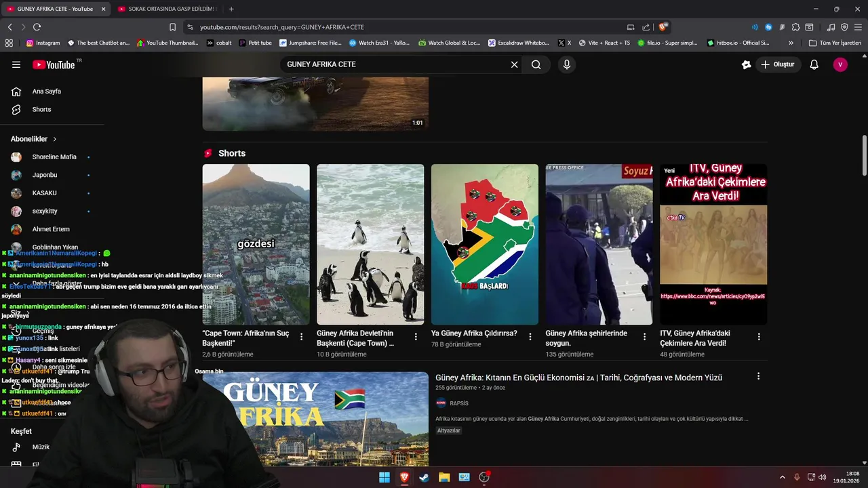The width and height of the screenshot is (868, 488).
Task: Start voice search with microphone icon
Action: point(567,64)
